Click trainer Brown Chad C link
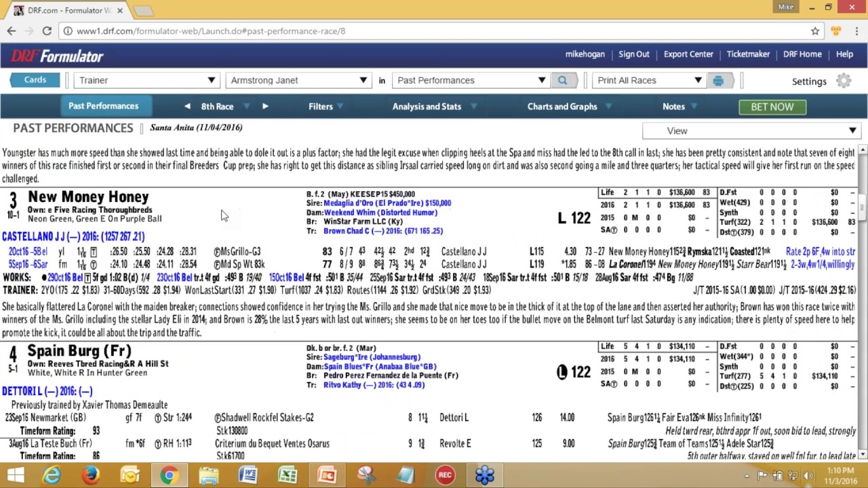The image size is (868, 488). [x=382, y=231]
